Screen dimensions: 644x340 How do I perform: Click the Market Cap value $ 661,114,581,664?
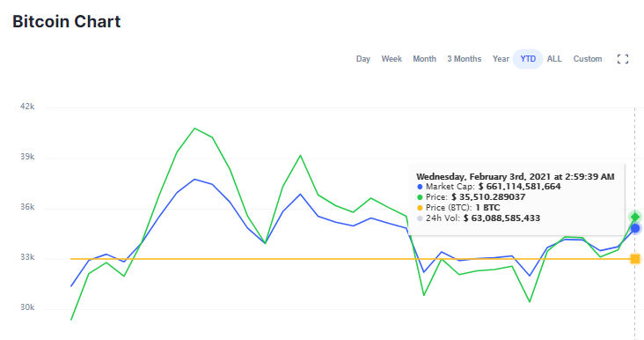[519, 187]
